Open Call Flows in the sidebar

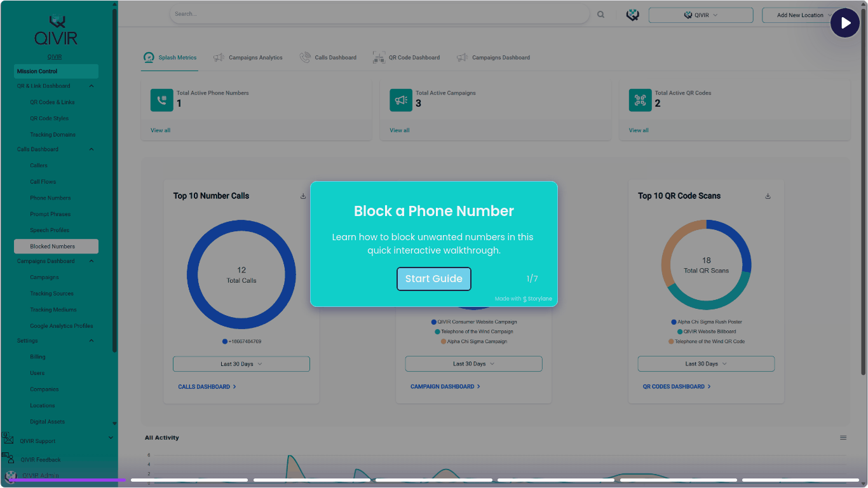click(x=43, y=182)
